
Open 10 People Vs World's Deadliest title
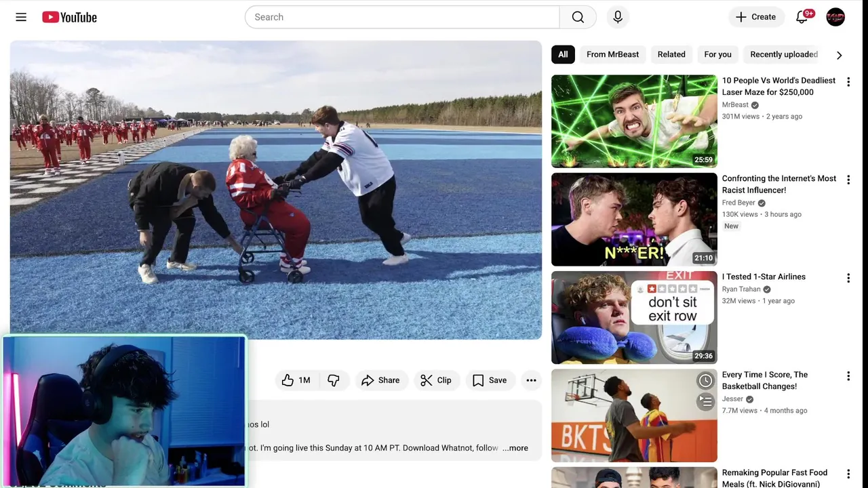tap(778, 86)
